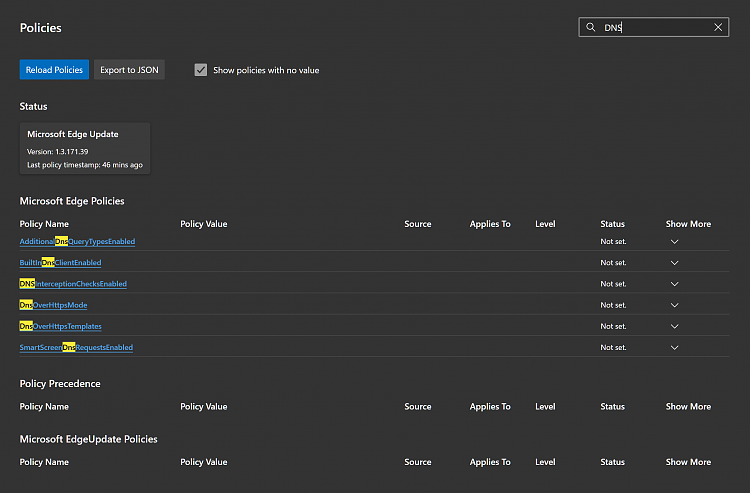This screenshot has height=493, width=750.
Task: Uncheck Show policies with no value
Action: (201, 70)
